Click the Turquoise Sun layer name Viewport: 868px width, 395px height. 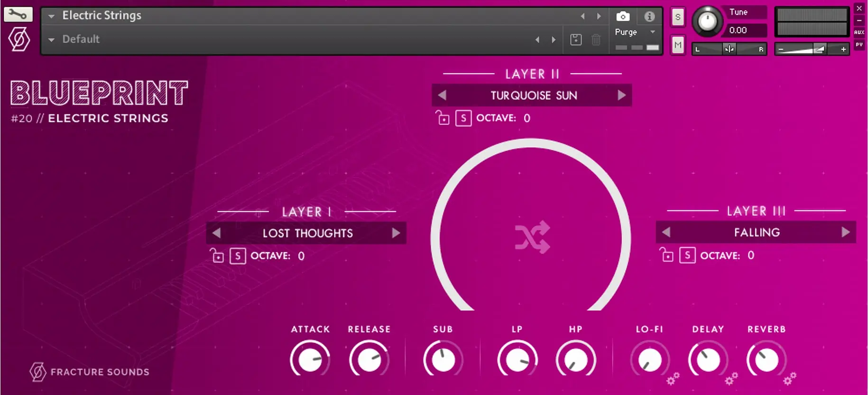click(533, 95)
